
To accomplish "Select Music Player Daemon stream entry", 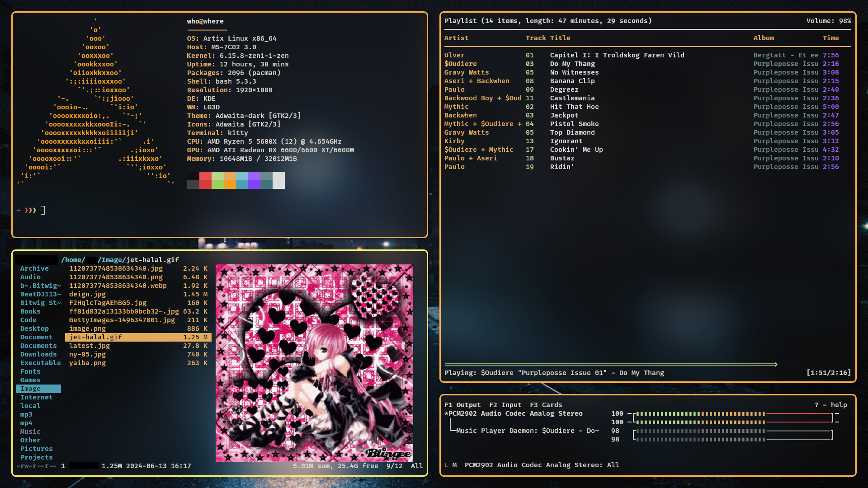I will click(527, 431).
